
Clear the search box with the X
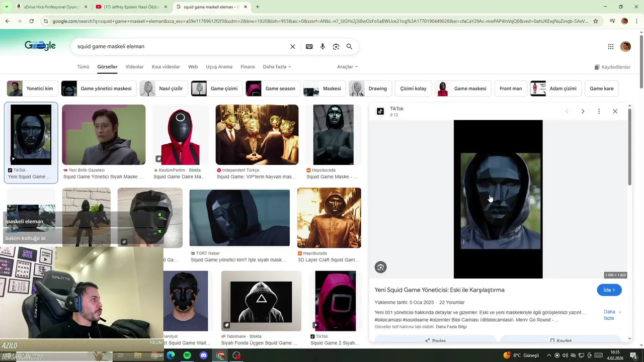[x=293, y=46]
